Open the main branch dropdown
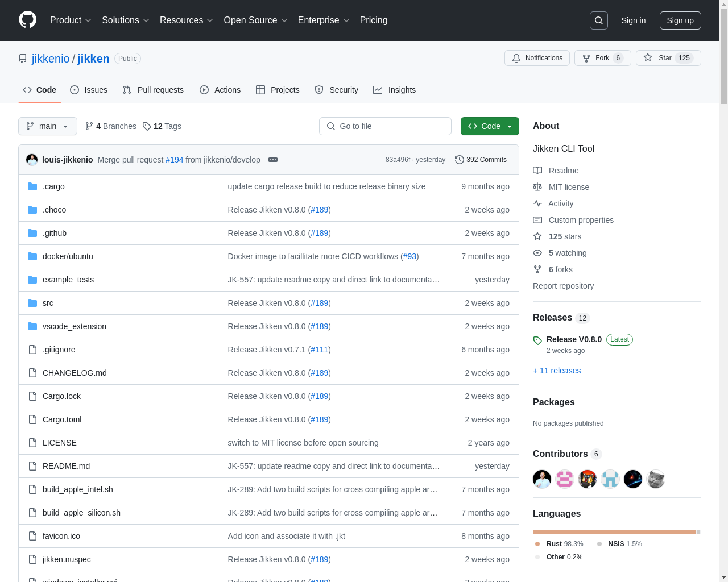The image size is (728, 582). [48, 126]
